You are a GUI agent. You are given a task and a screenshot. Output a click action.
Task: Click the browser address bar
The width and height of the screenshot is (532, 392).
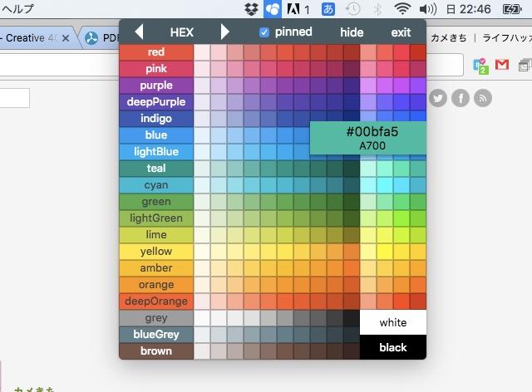(59, 65)
